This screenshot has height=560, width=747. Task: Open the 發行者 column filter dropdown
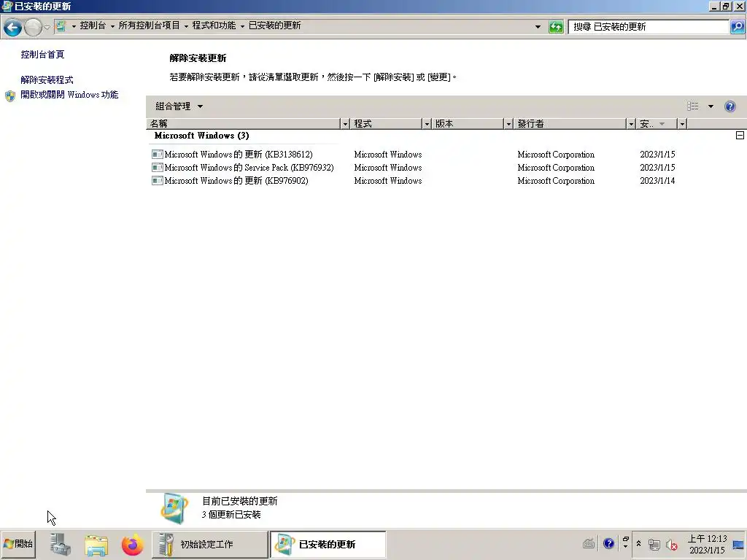click(x=631, y=124)
